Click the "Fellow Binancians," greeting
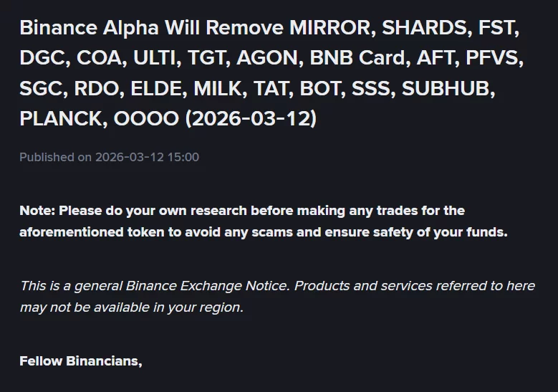This screenshot has width=558, height=392. tap(81, 361)
